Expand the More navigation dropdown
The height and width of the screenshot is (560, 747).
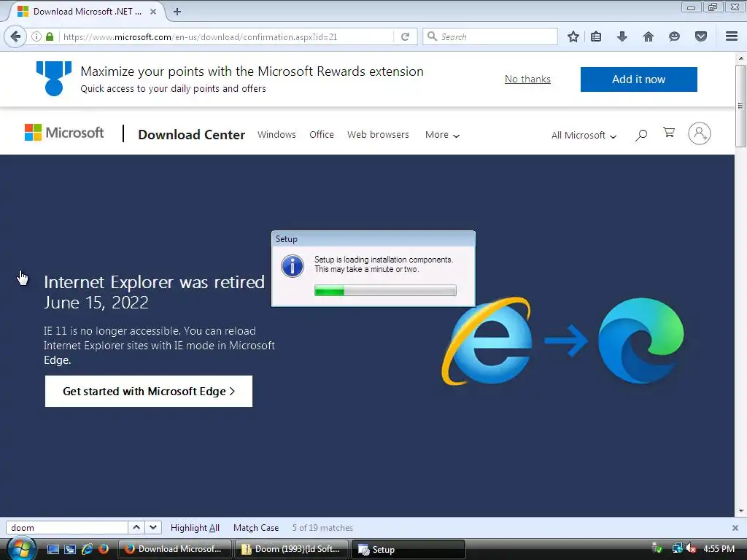click(x=442, y=135)
